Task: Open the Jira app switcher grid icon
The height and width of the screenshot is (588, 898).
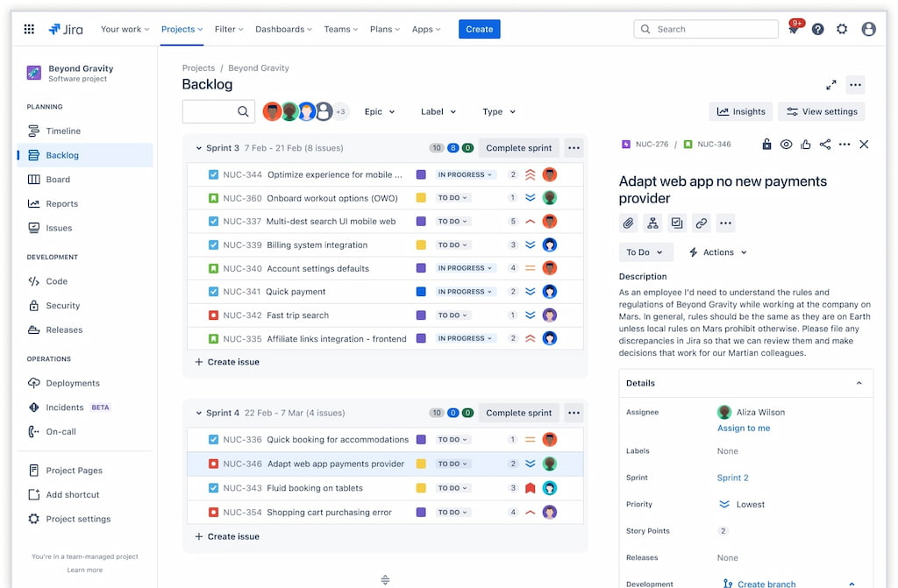Action: tap(28, 28)
